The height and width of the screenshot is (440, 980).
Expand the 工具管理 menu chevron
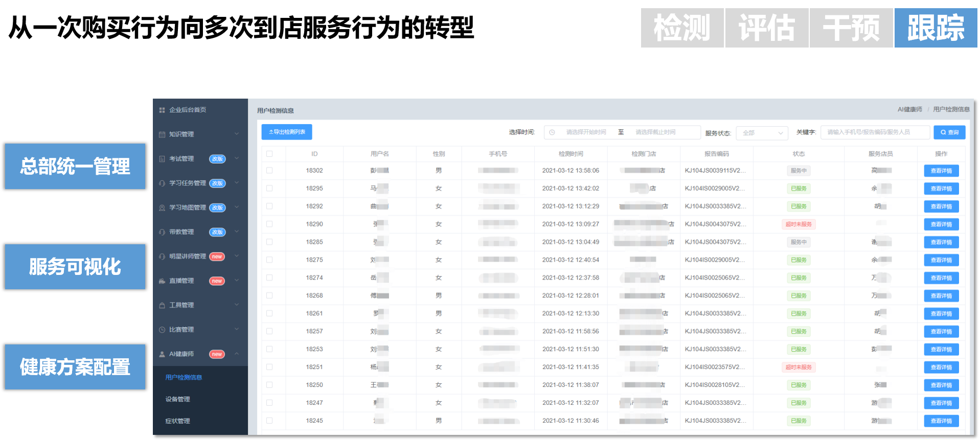[237, 305]
